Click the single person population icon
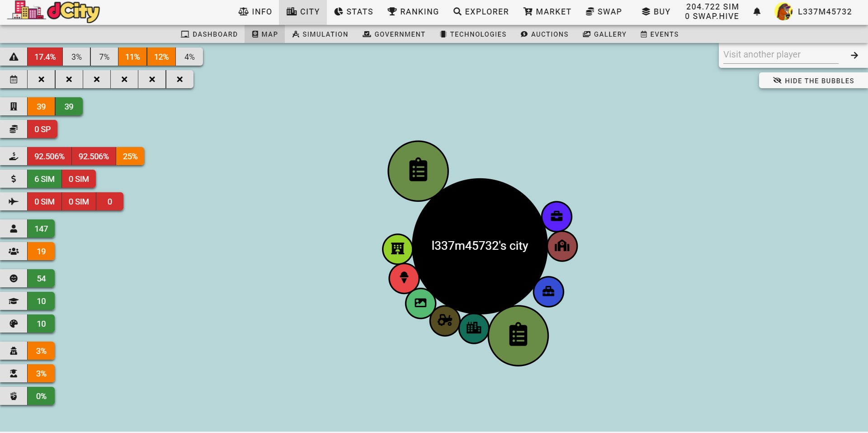This screenshot has width=868, height=433. (x=14, y=229)
